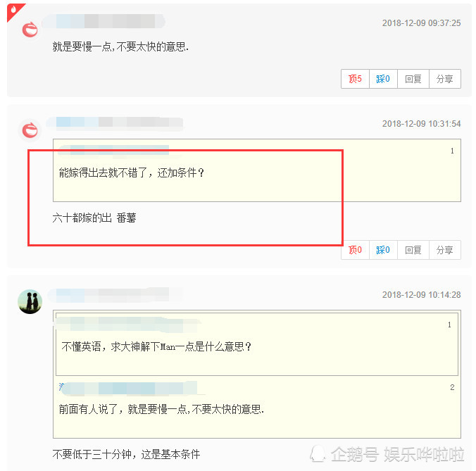476x471 pixels.
Task: Open the couple silhouette avatar
Action: (30, 301)
